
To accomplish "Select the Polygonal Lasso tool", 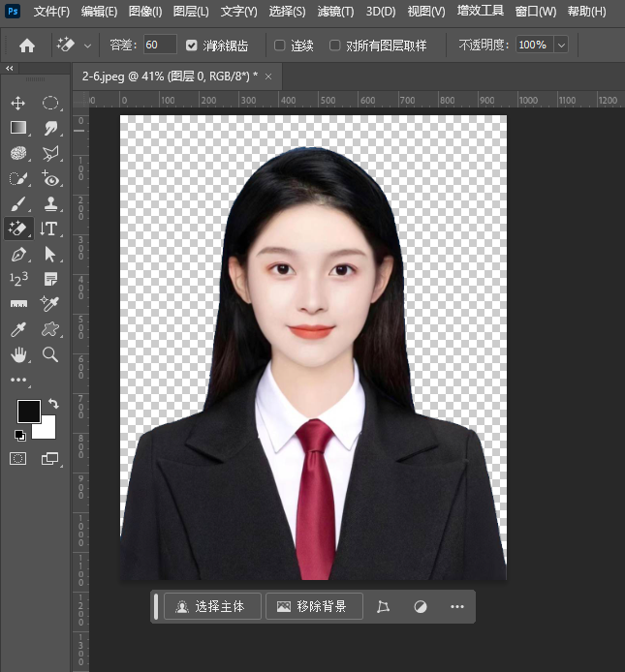I will (50, 153).
